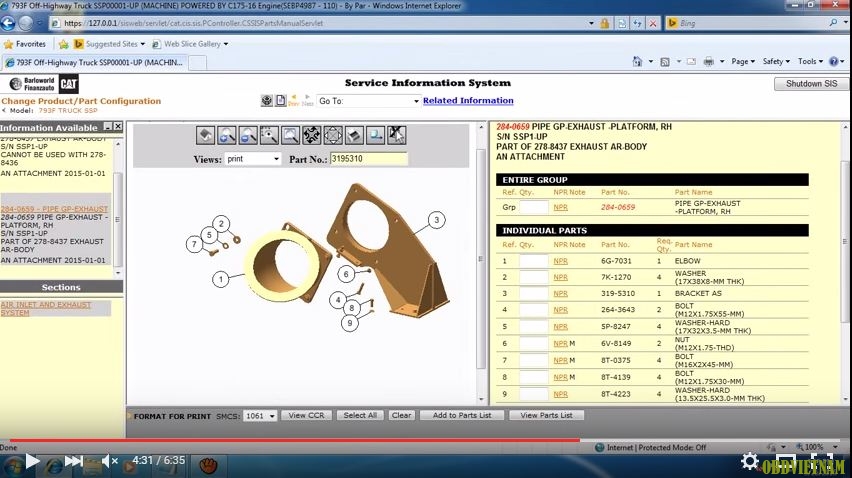Image resolution: width=852 pixels, height=478 pixels.
Task: Click the crossed-out cursor icon in graphic toolbar
Action: click(x=396, y=135)
